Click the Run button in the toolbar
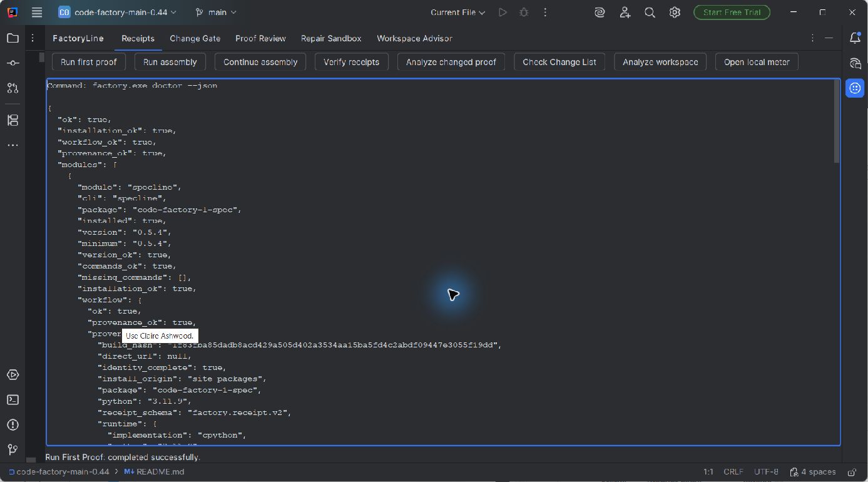Viewport: 868px width, 482px height. (x=503, y=13)
